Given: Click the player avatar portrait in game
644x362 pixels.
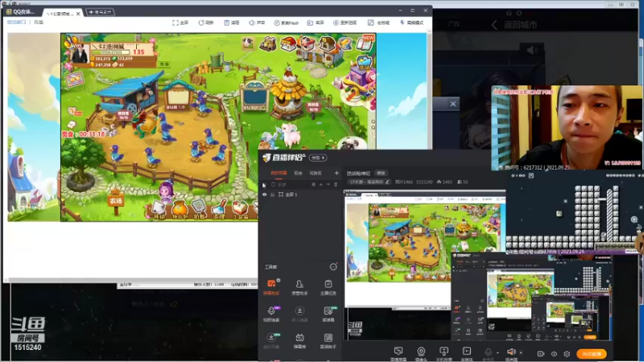Looking at the screenshot, I should 80,53.
